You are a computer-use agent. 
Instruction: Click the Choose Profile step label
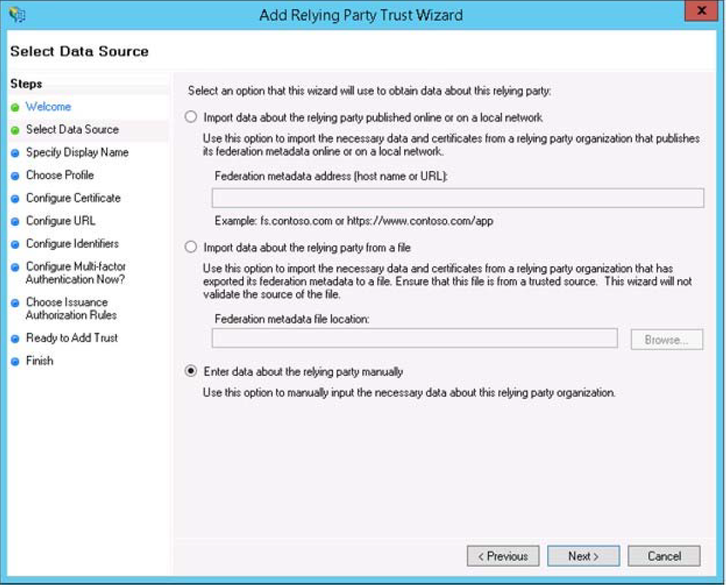tap(59, 175)
